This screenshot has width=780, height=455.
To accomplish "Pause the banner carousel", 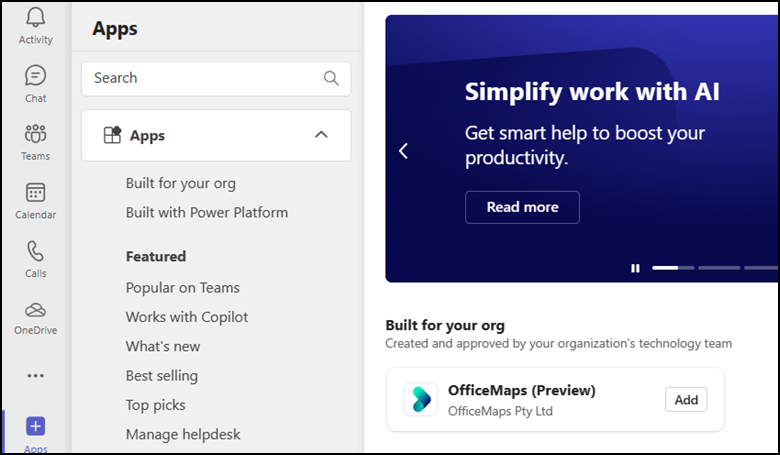I will 635,268.
